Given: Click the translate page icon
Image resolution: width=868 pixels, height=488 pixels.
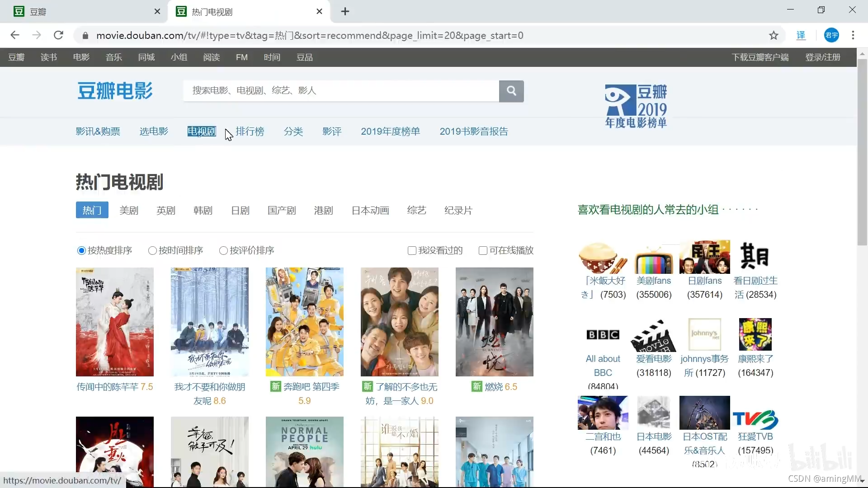Looking at the screenshot, I should 801,35.
